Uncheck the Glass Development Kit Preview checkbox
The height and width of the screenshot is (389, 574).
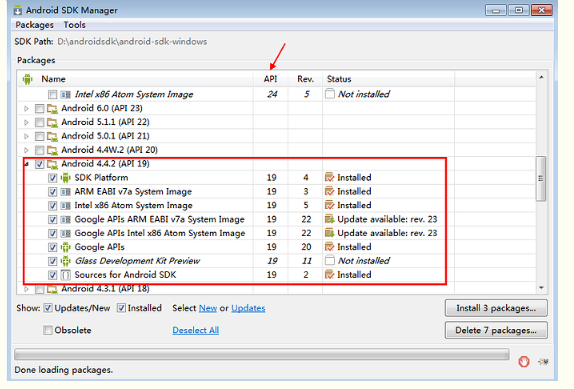53,261
